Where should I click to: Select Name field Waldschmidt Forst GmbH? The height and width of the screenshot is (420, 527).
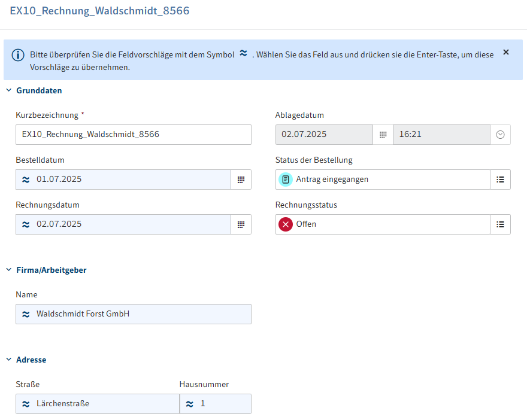134,314
